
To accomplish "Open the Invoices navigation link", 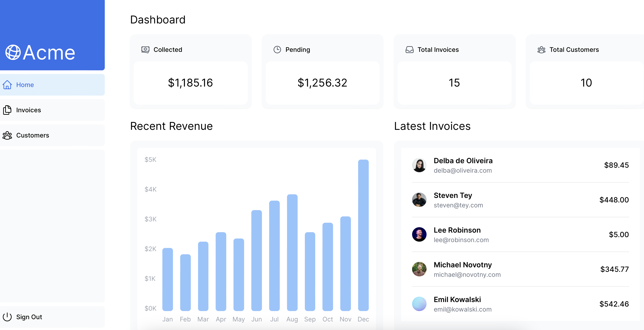I will [x=28, y=110].
